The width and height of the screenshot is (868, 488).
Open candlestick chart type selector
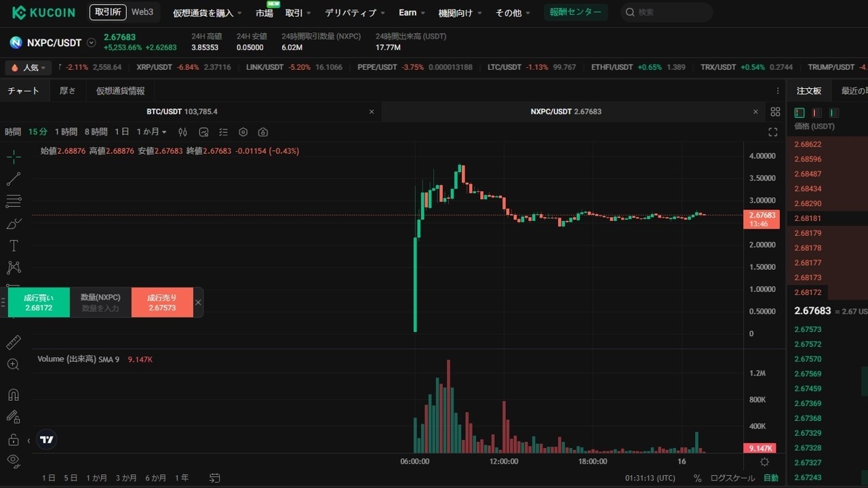(x=182, y=132)
